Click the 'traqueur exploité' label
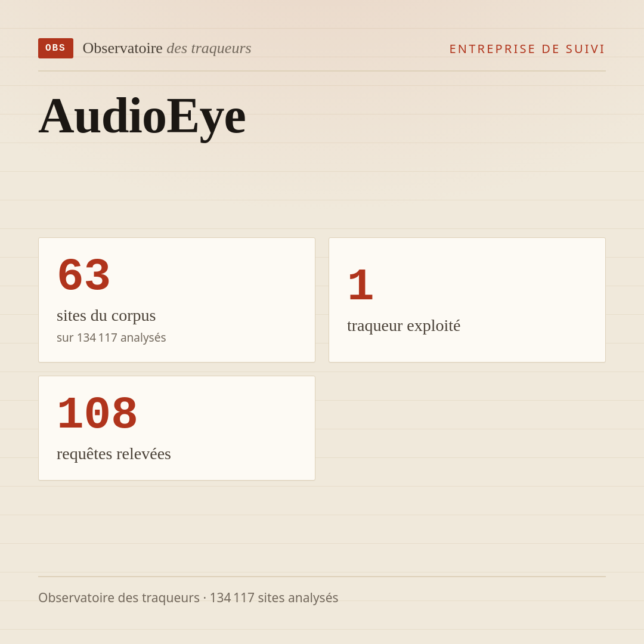644x644 pixels. coord(404,326)
